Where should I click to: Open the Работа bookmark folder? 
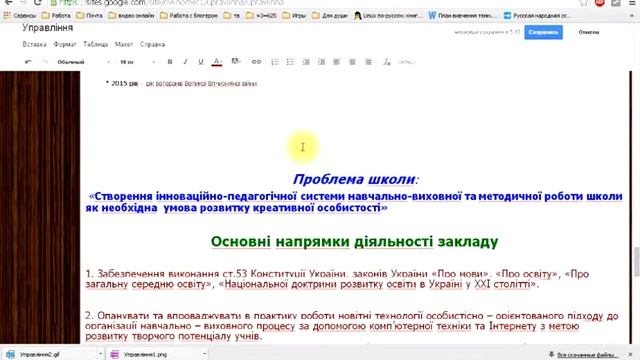(x=56, y=16)
